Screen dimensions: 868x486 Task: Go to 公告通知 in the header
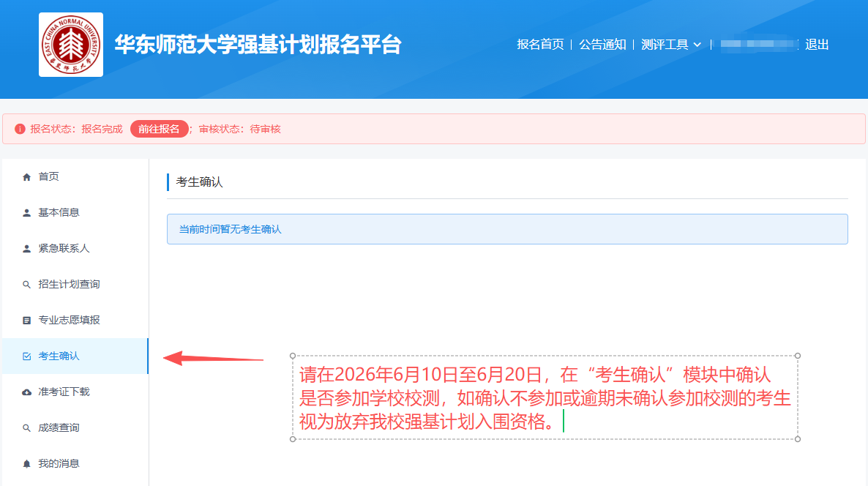[x=602, y=45]
